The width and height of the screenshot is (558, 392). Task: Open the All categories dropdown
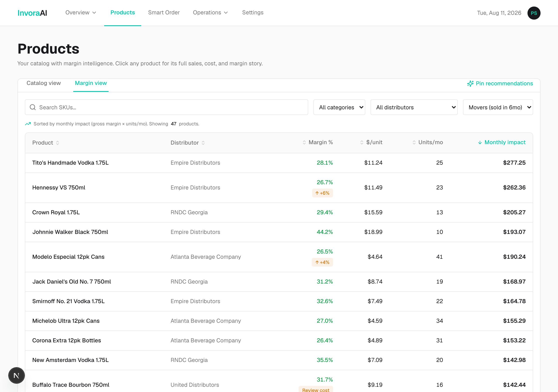pos(339,107)
